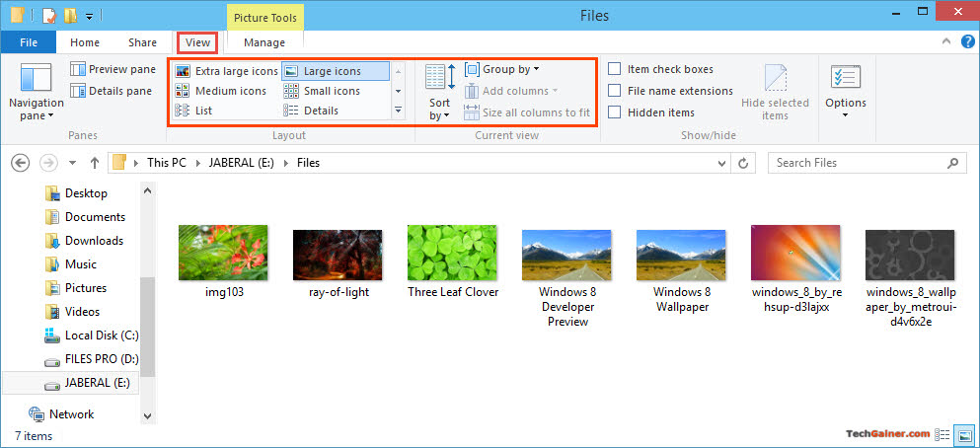Click the Add columns icon
The height and width of the screenshot is (448, 980).
tap(472, 91)
